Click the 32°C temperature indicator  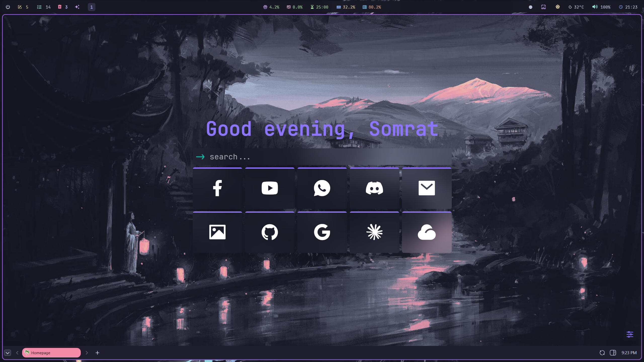[576, 7]
